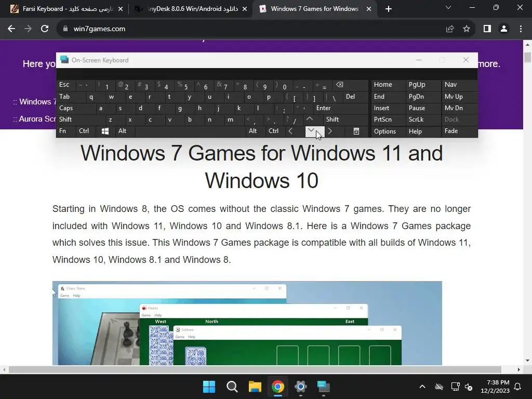Open Settings from taskbar
This screenshot has height=399, width=532.
(x=301, y=387)
